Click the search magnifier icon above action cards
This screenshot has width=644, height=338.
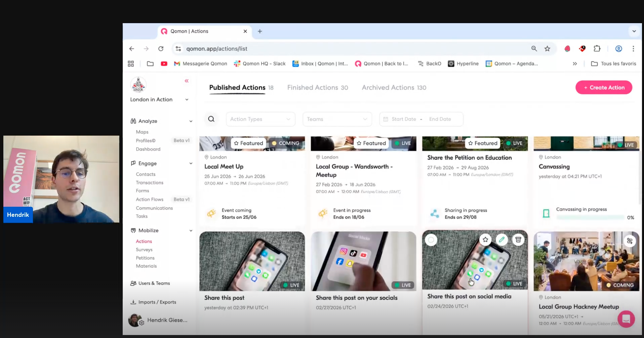coord(211,119)
